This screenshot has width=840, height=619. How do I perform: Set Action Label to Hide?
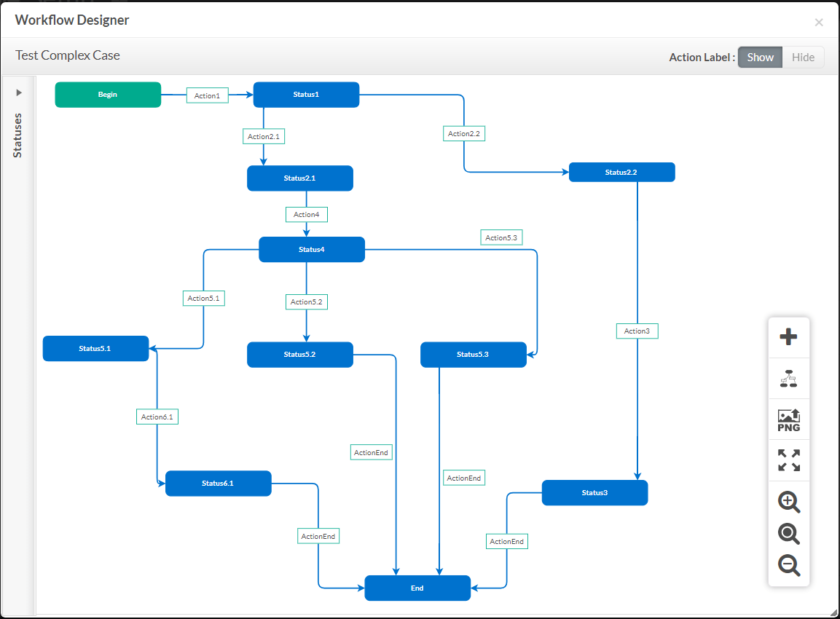coord(803,58)
